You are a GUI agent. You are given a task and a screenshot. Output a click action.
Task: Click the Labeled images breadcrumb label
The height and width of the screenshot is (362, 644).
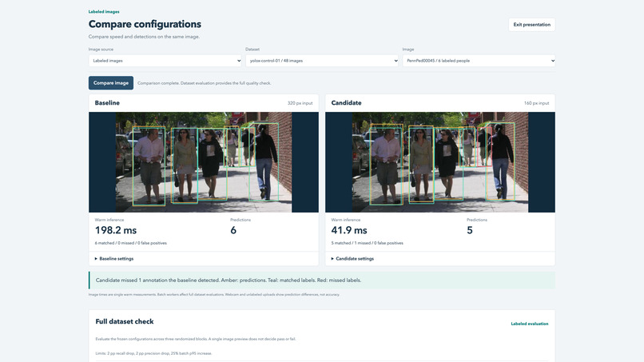point(104,12)
